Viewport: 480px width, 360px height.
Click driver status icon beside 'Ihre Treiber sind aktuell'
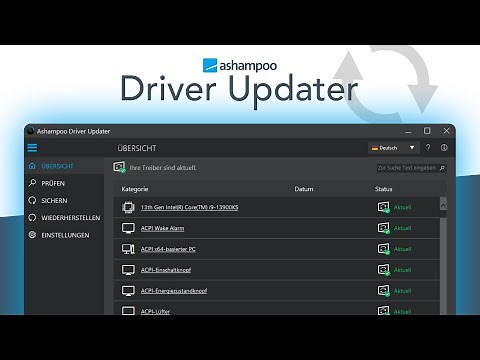coord(119,167)
